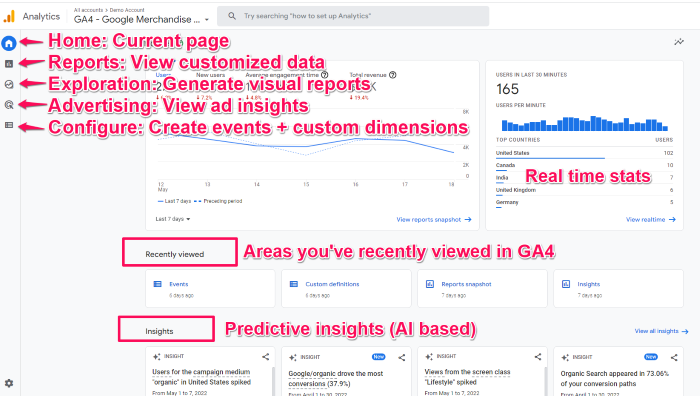Open the Advertising icon in the sidebar
The image size is (700, 396).
[x=9, y=105]
